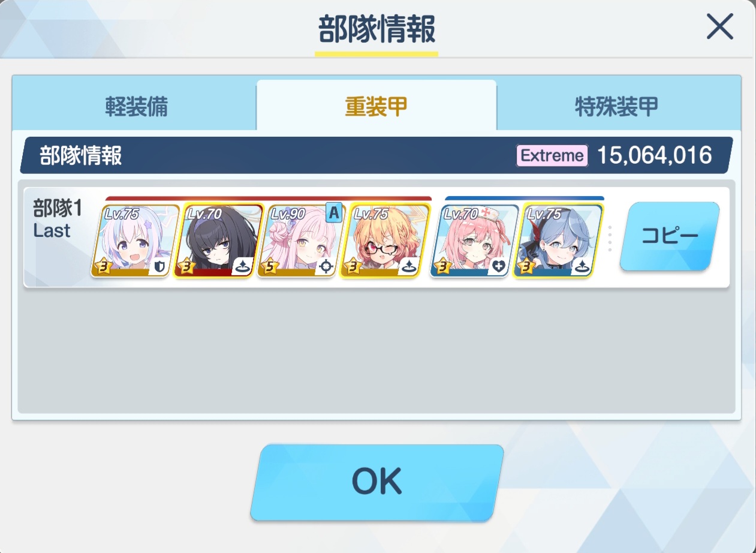Confirm with the OK button
The height and width of the screenshot is (553, 756).
pyautogui.click(x=377, y=482)
